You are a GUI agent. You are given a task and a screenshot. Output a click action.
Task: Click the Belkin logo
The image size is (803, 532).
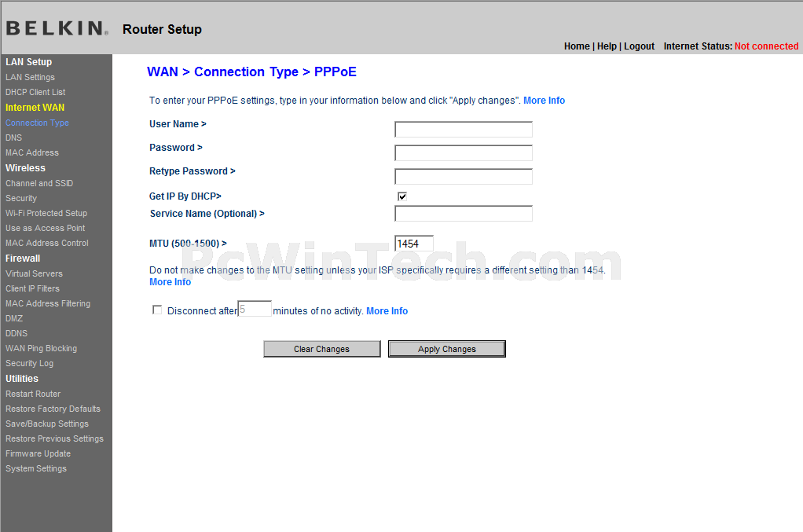point(57,28)
